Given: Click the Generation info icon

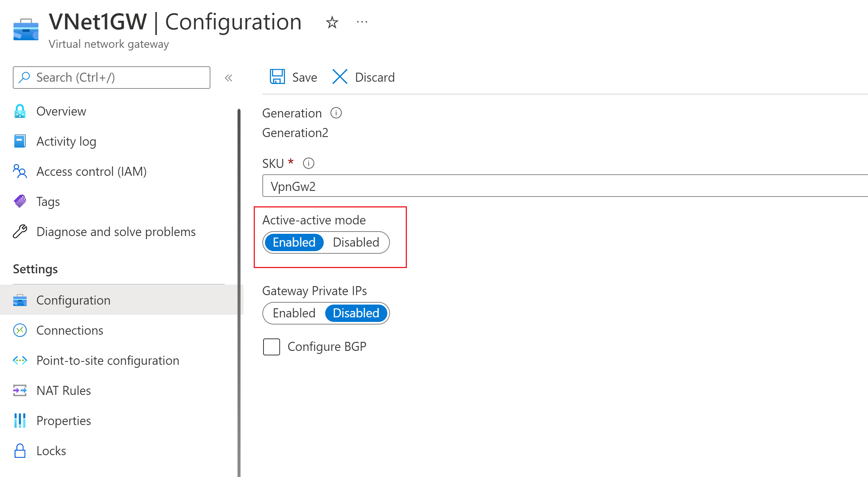Looking at the screenshot, I should [x=336, y=113].
